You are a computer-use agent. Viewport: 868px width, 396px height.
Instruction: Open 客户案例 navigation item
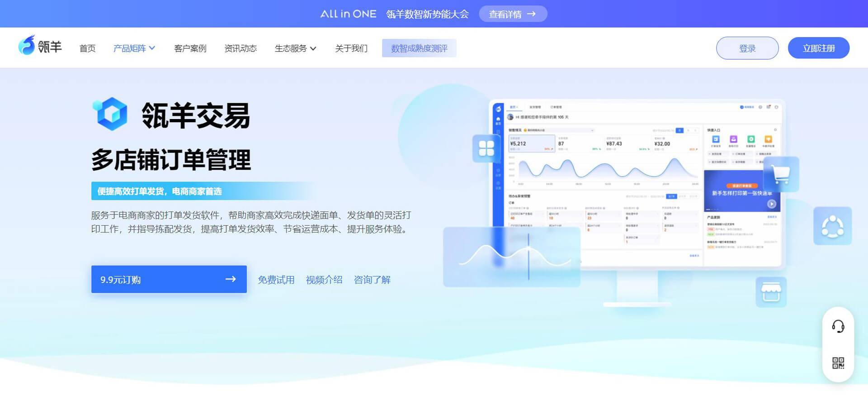point(190,48)
